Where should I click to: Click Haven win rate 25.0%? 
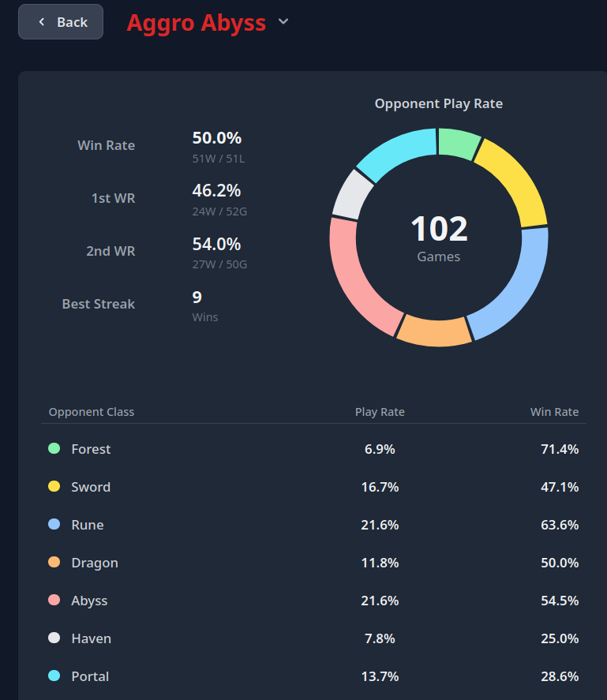click(560, 639)
